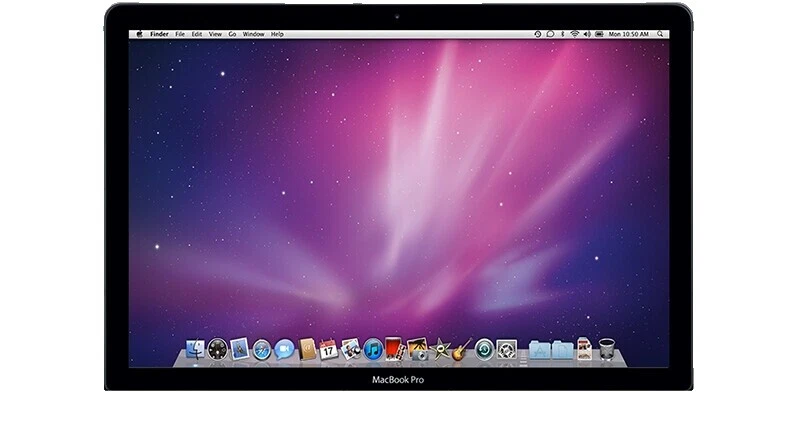Screen dimensions: 800x430
Task: Open iChat bubble icon in dock
Action: (284, 349)
